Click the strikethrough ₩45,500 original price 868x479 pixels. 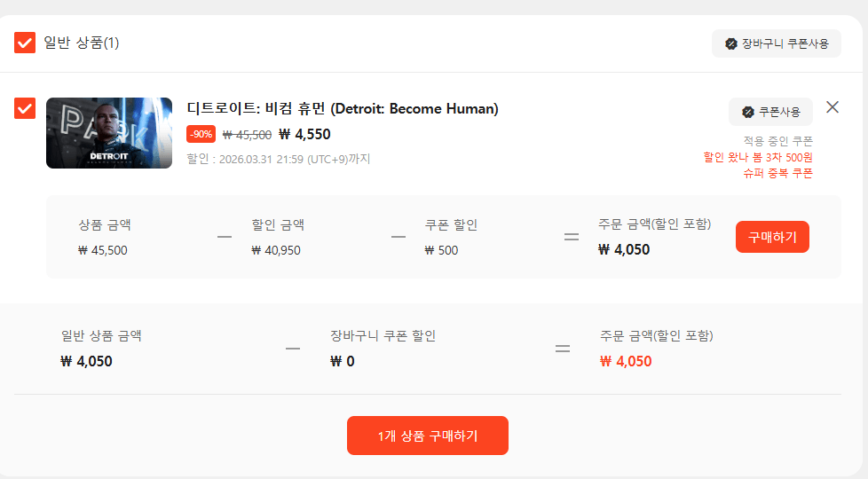(247, 135)
